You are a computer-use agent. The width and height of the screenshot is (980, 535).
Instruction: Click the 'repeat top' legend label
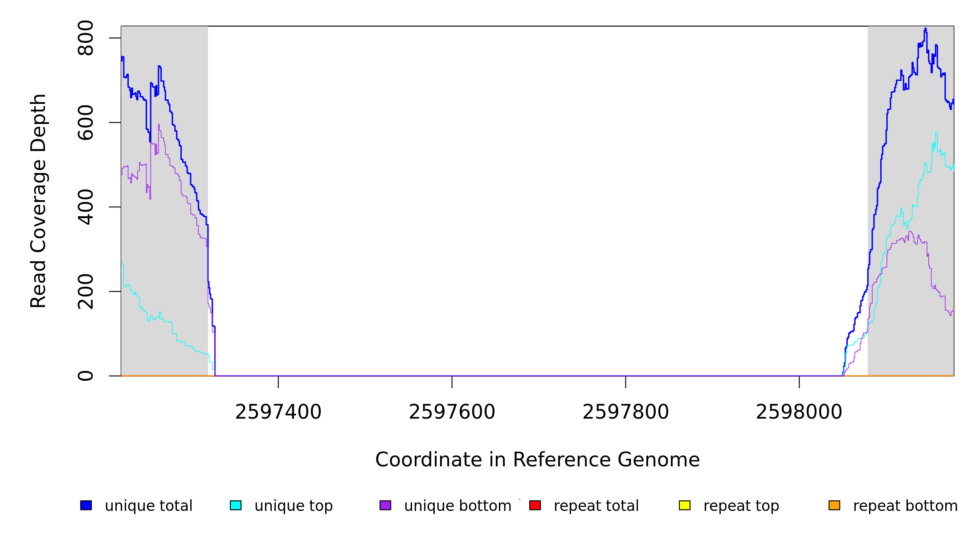(x=741, y=506)
